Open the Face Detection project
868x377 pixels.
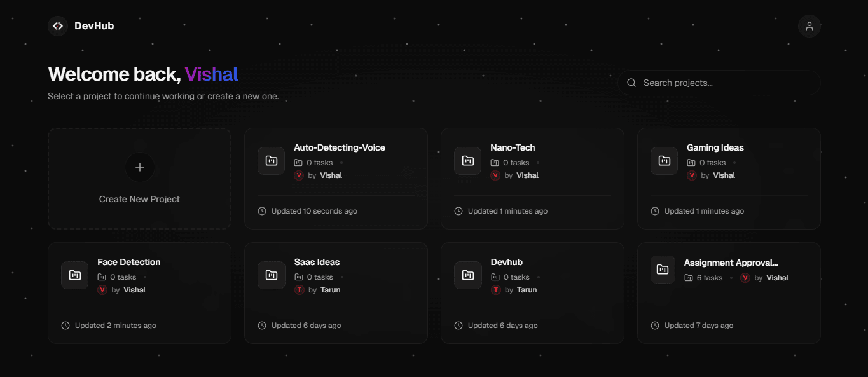(139, 293)
